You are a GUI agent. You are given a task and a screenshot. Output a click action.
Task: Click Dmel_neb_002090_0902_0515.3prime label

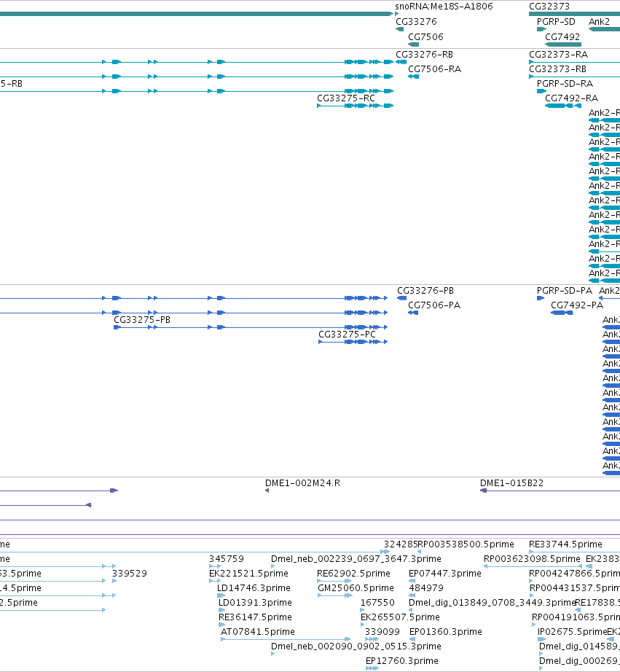356,646
